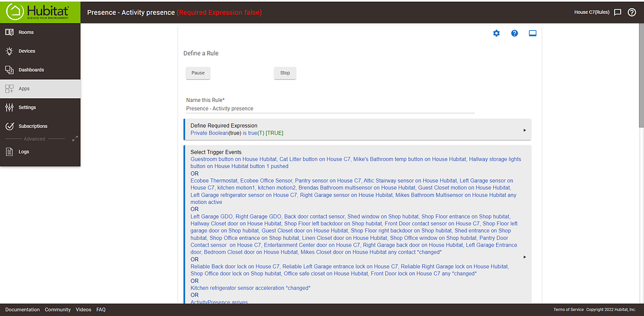The width and height of the screenshot is (644, 316).
Task: Select Apps in the sidebar
Action: tap(24, 89)
